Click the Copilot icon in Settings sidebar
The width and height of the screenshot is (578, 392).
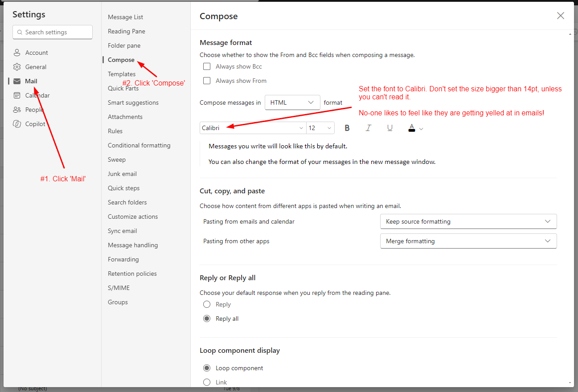pos(17,124)
